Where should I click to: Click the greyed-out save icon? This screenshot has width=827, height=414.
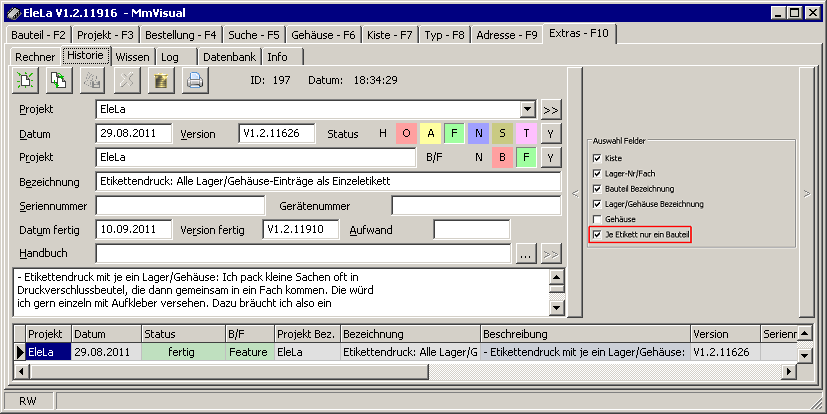pyautogui.click(x=93, y=81)
